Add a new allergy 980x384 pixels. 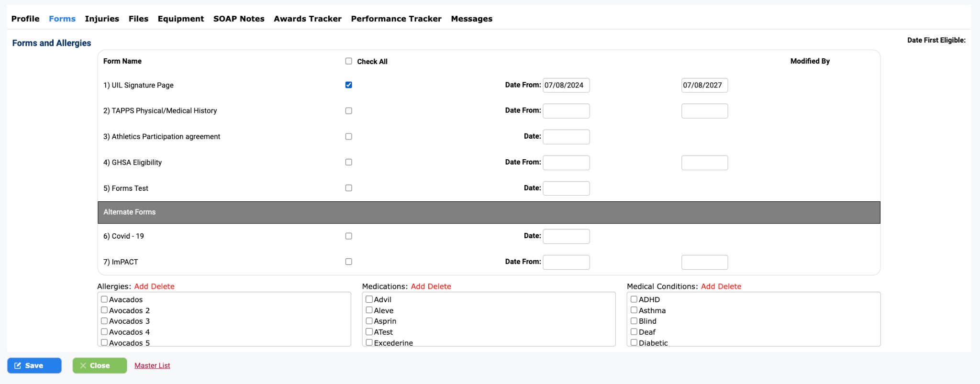(x=141, y=286)
